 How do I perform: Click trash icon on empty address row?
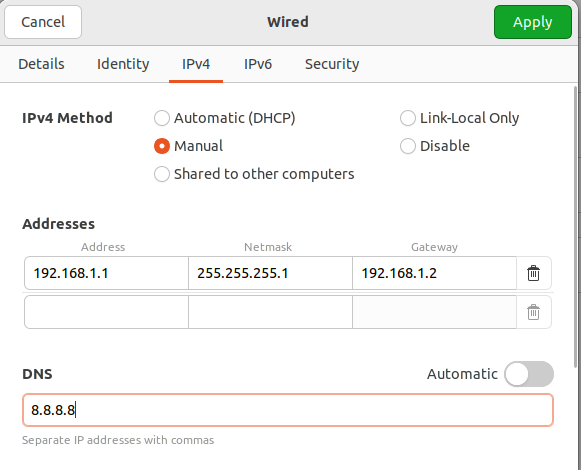[533, 312]
